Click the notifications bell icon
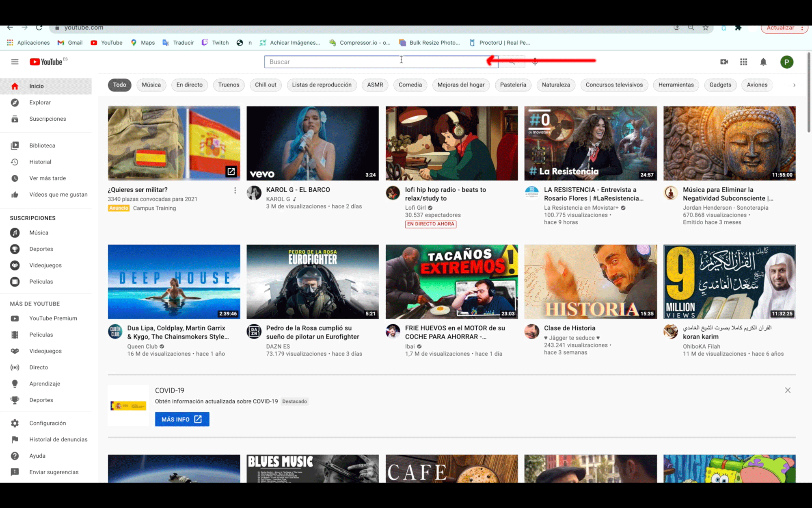812x508 pixels. click(x=763, y=61)
